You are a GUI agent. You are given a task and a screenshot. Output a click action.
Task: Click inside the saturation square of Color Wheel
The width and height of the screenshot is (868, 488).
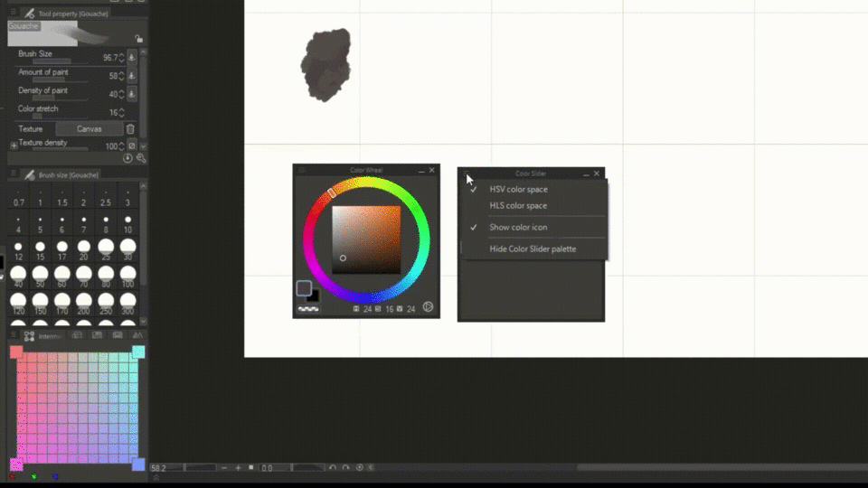pyautogui.click(x=366, y=239)
